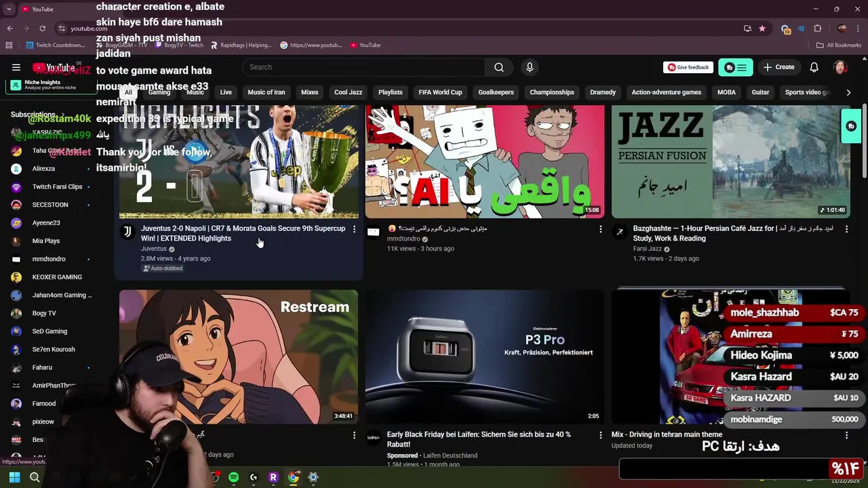Open Se7en Kourosh subscription
The width and height of the screenshot is (868, 488).
coord(54,349)
